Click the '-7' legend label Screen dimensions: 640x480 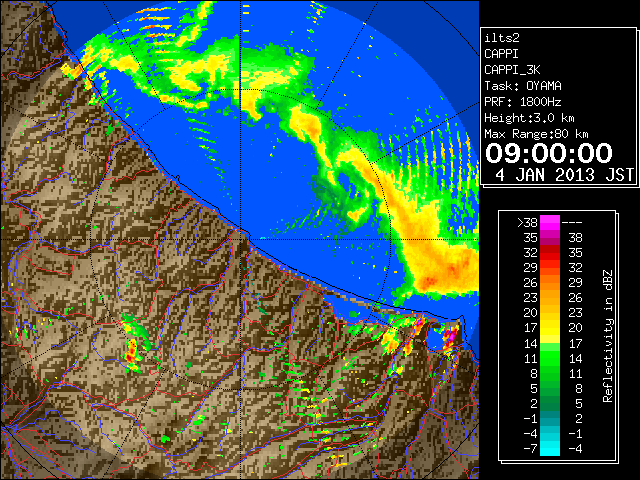(x=530, y=449)
